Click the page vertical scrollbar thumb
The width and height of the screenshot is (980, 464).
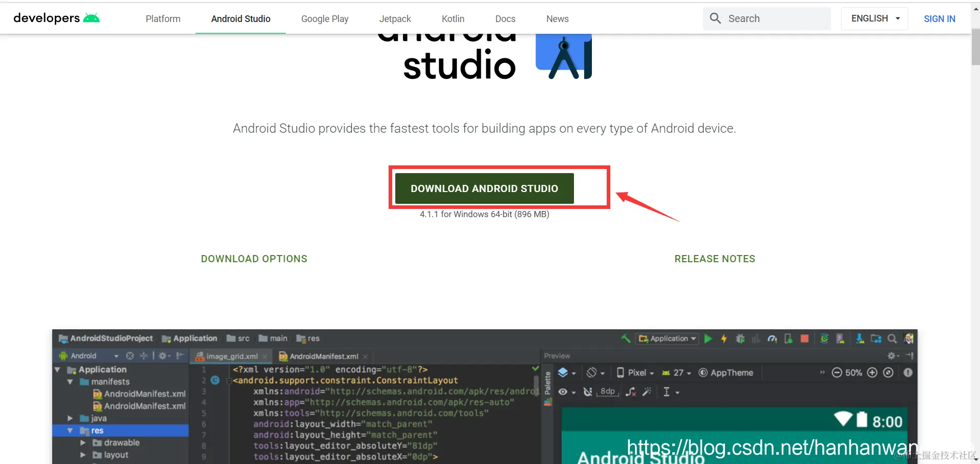975,46
